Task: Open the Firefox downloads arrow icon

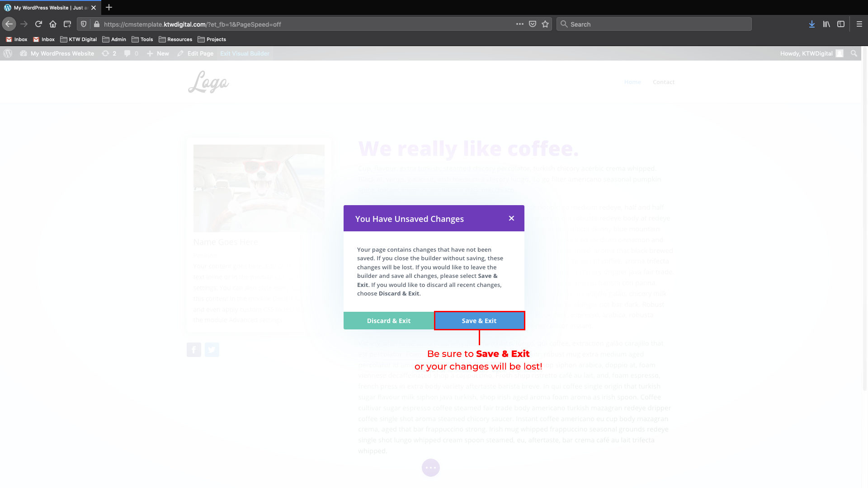Action: [812, 24]
